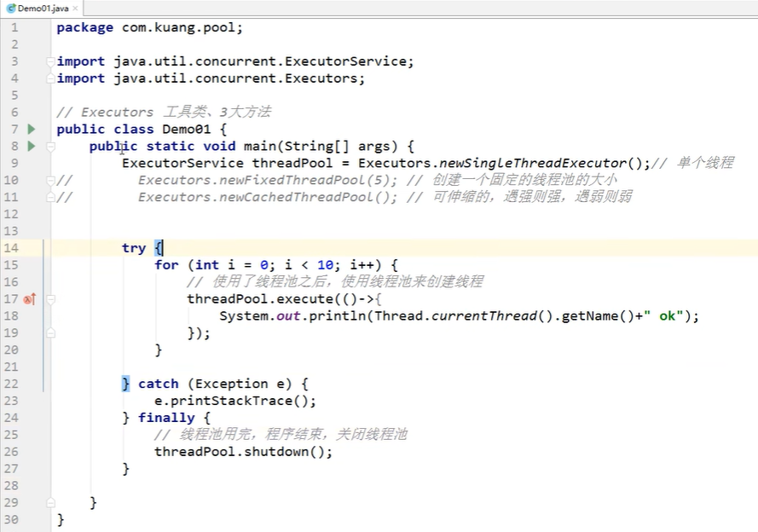The image size is (758, 532).
Task: Close the Demo01.java tab
Action: tap(75, 9)
